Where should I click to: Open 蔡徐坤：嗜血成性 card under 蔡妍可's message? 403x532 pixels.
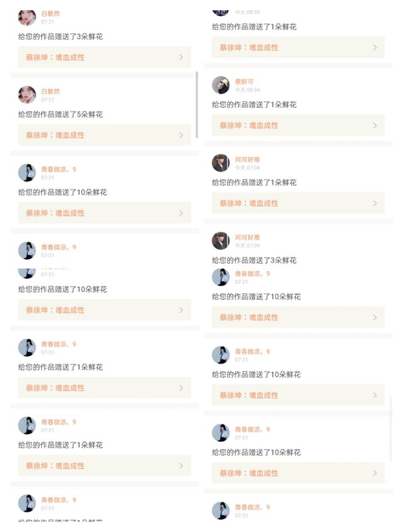298,125
